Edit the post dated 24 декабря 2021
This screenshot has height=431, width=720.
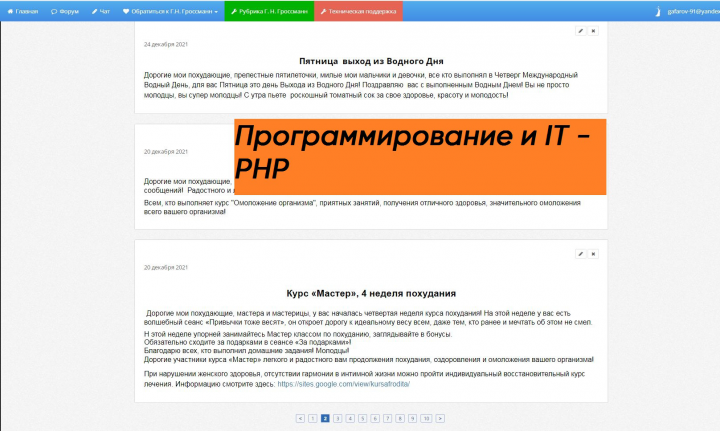[580, 31]
